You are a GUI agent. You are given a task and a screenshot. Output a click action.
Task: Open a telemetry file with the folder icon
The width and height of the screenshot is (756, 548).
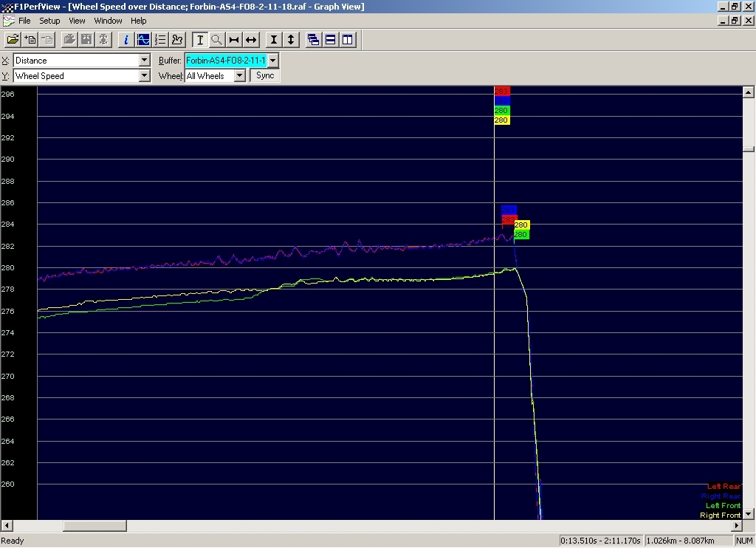pyautogui.click(x=13, y=40)
